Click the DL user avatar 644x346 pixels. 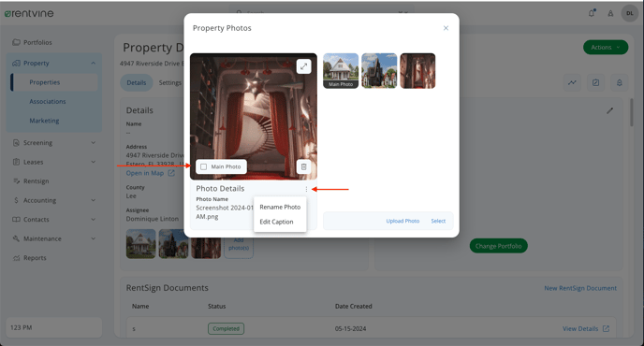[x=629, y=13]
